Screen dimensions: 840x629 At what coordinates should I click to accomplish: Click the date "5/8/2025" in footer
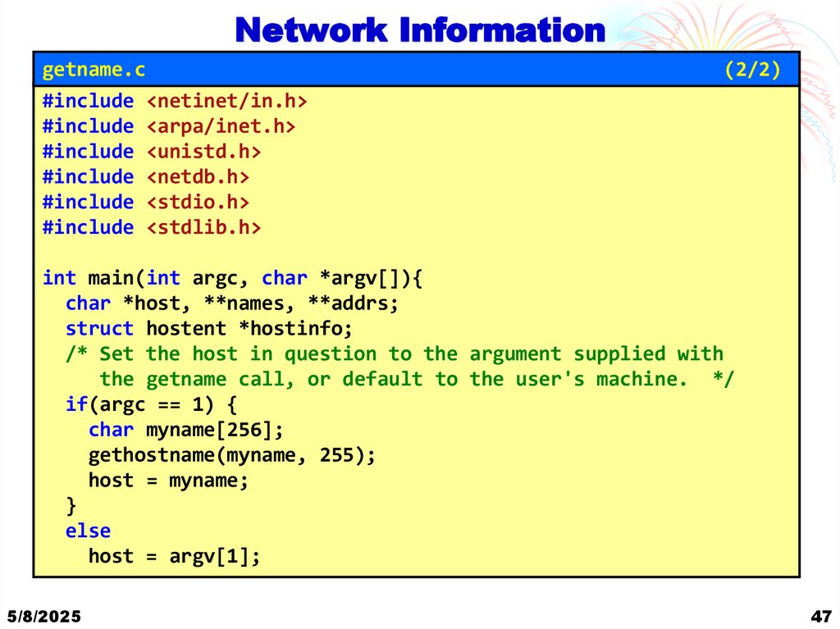(44, 616)
